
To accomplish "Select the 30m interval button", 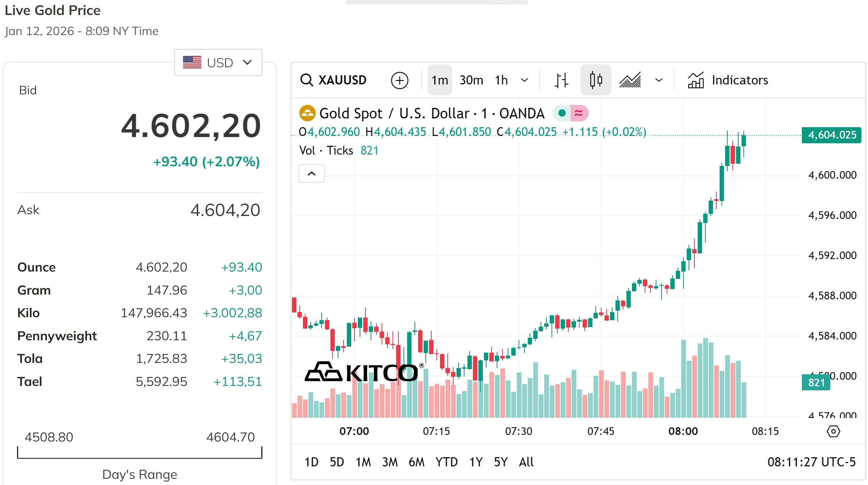I will pyautogui.click(x=471, y=80).
